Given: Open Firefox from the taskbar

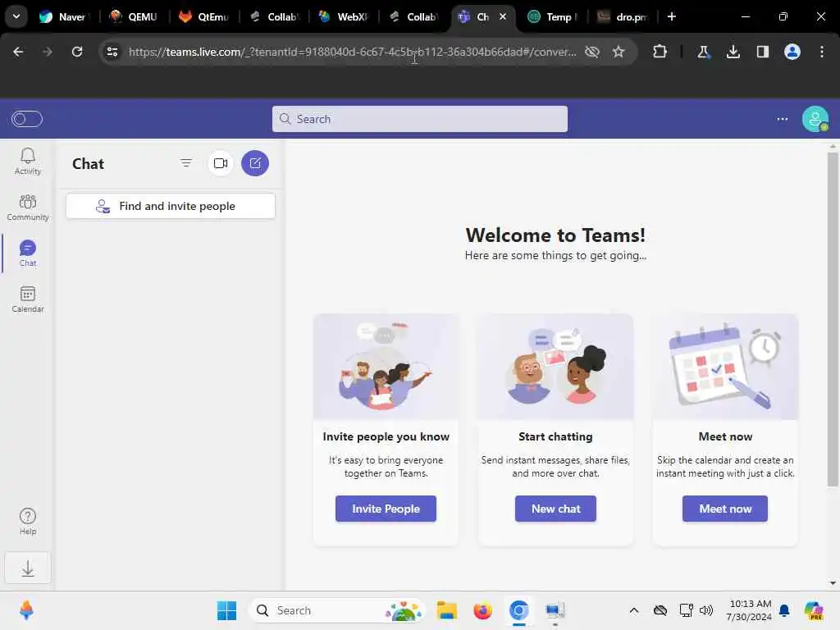Looking at the screenshot, I should point(482,610).
